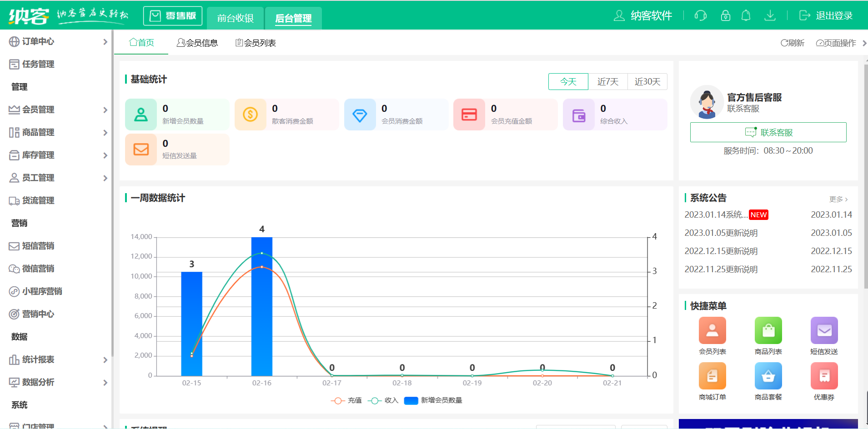Open the 优惠券 quick menu item
This screenshot has height=429, width=868.
click(x=824, y=382)
